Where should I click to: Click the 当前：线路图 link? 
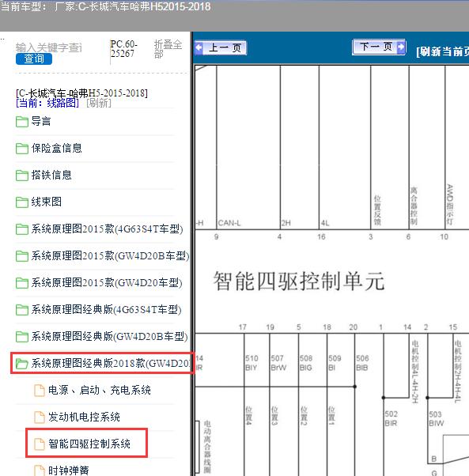47,103
